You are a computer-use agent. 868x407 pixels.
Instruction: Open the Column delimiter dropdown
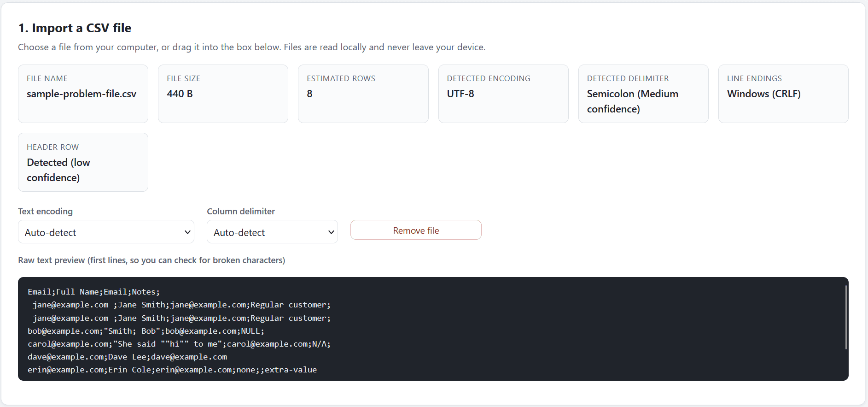[x=272, y=232]
